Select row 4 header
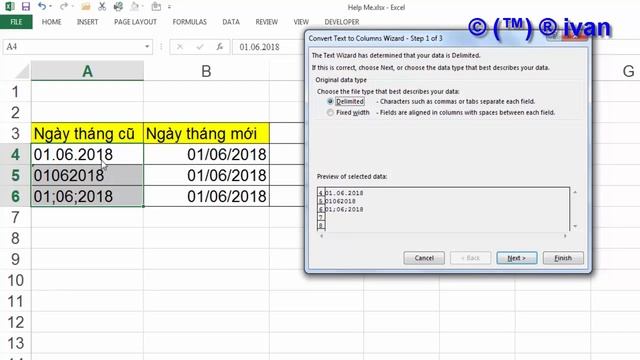 tap(15, 154)
